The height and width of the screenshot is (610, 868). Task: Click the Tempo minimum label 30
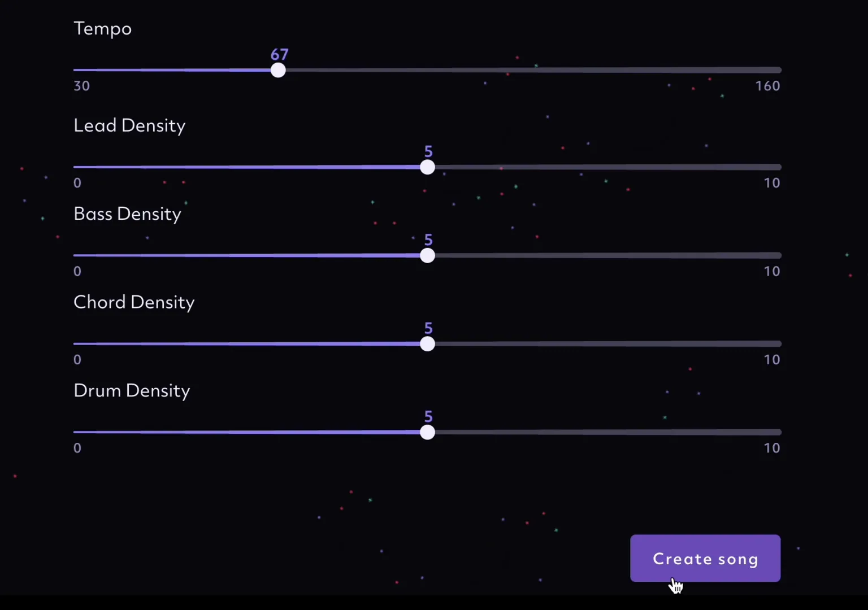click(x=81, y=86)
